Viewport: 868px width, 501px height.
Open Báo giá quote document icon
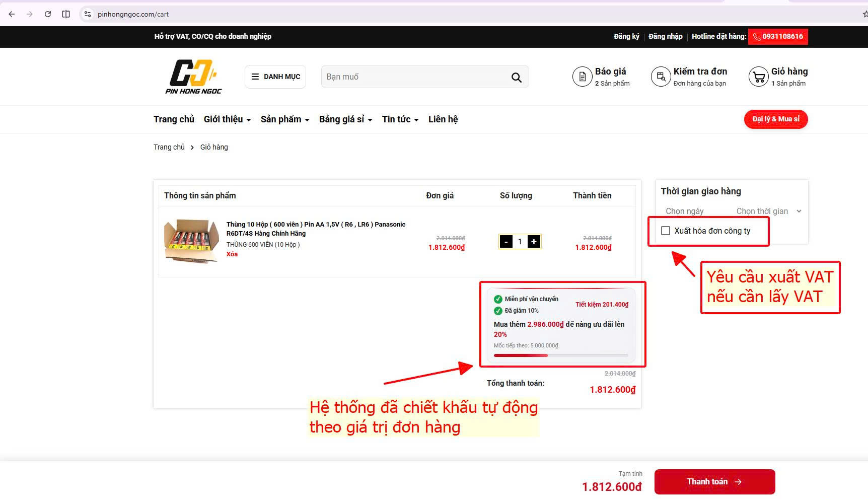point(582,77)
